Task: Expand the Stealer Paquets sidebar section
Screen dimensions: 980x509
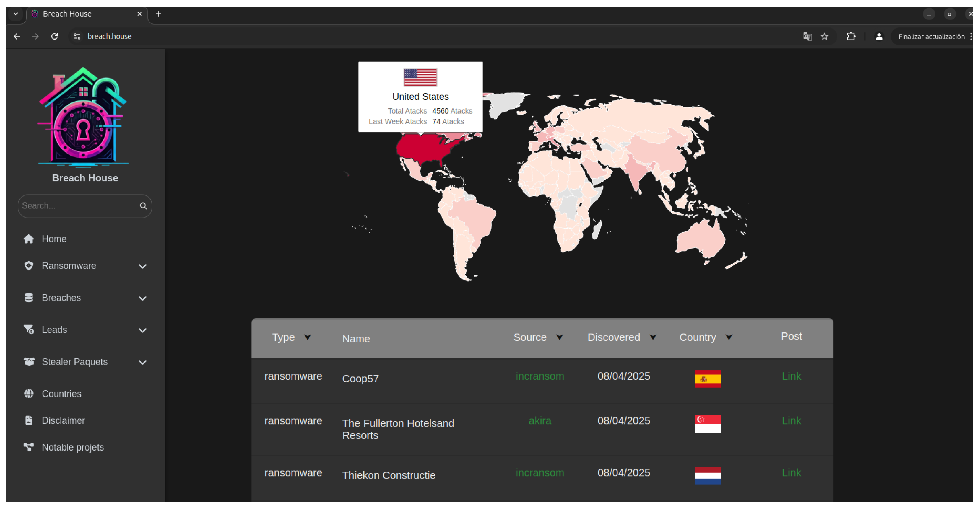Action: tap(142, 362)
